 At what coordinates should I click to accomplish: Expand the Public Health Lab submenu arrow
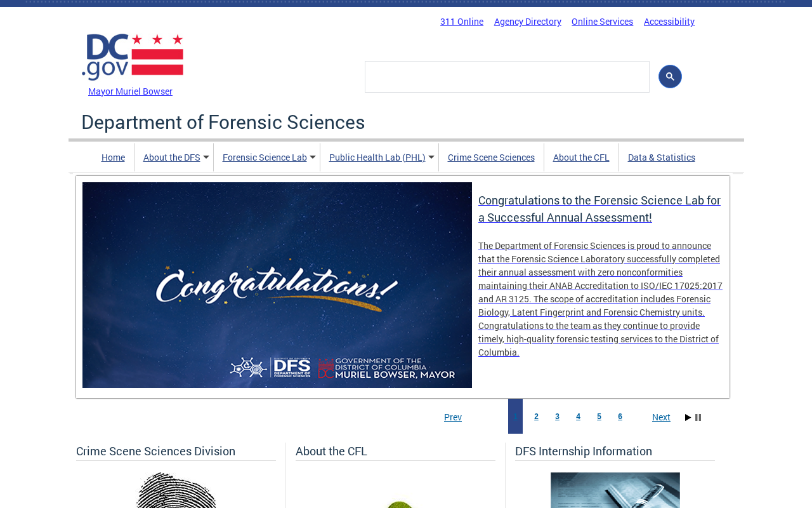[431, 157]
